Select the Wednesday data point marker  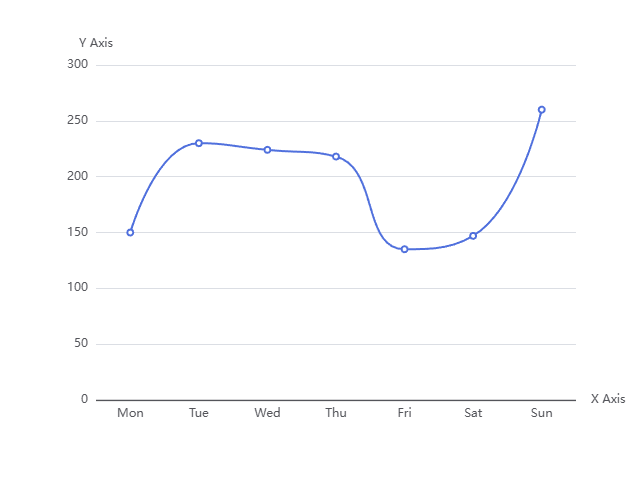pyautogui.click(x=267, y=150)
